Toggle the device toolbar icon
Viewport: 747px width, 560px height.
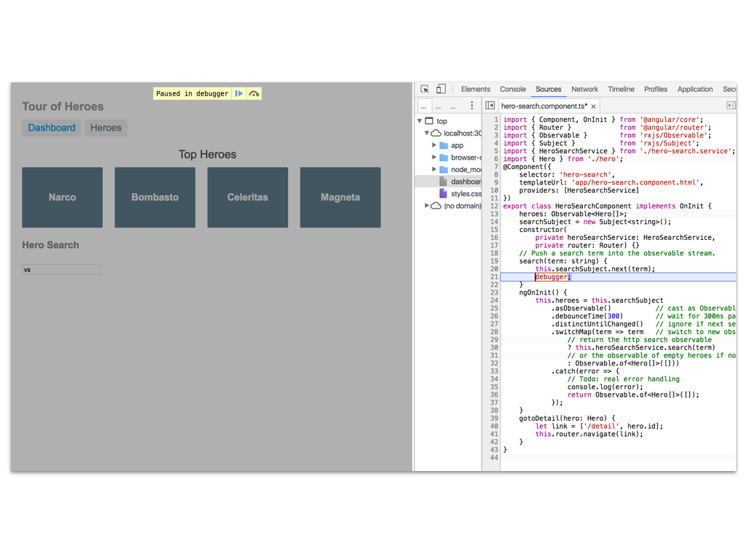pyautogui.click(x=441, y=89)
